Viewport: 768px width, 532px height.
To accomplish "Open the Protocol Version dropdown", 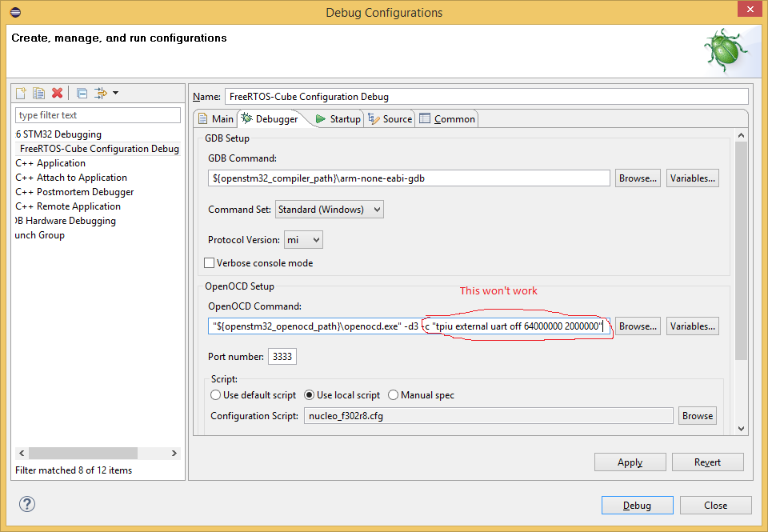I will tap(304, 240).
